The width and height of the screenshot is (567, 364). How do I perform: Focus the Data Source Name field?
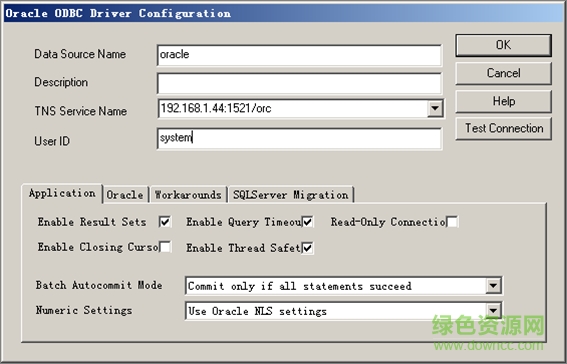click(x=299, y=55)
